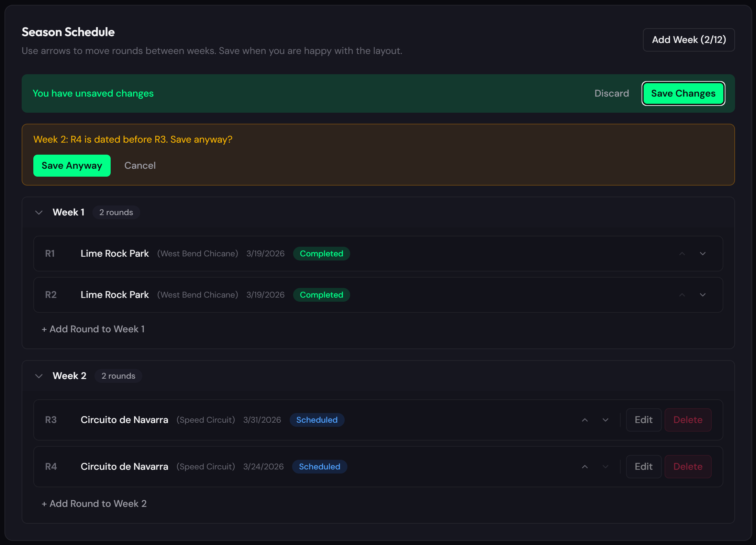The image size is (756, 545).
Task: Confirm with Save Anyway
Action: [72, 166]
